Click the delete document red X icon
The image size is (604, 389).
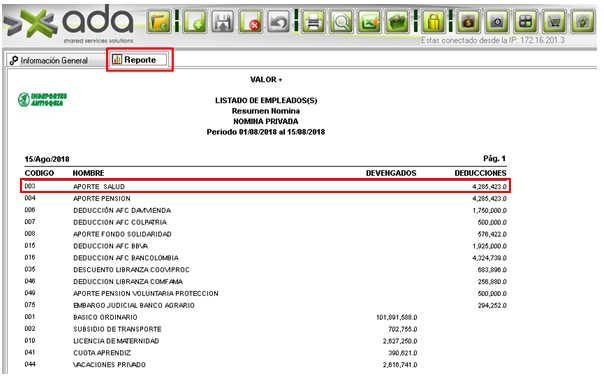coord(250,22)
